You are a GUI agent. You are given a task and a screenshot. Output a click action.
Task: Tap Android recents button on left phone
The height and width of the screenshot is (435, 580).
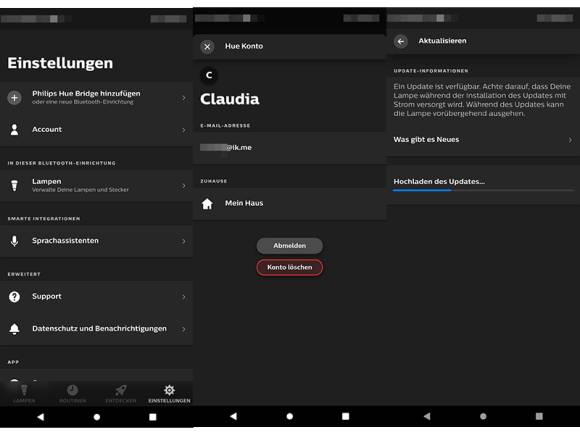(x=152, y=417)
